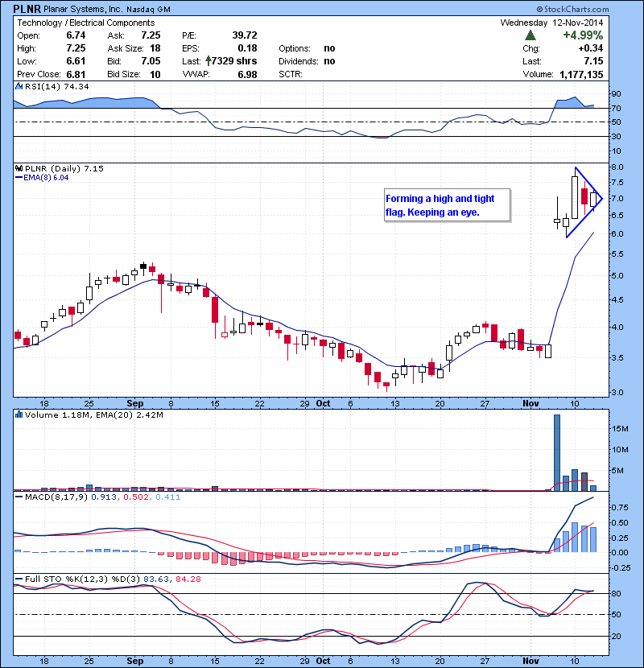Click the Chg value +0.34
Viewport: 644px width, 668px height.
(591, 48)
